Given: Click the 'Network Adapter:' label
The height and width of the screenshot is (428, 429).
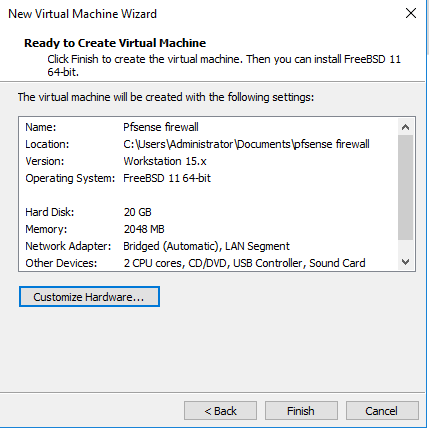Looking at the screenshot, I should [x=68, y=246].
